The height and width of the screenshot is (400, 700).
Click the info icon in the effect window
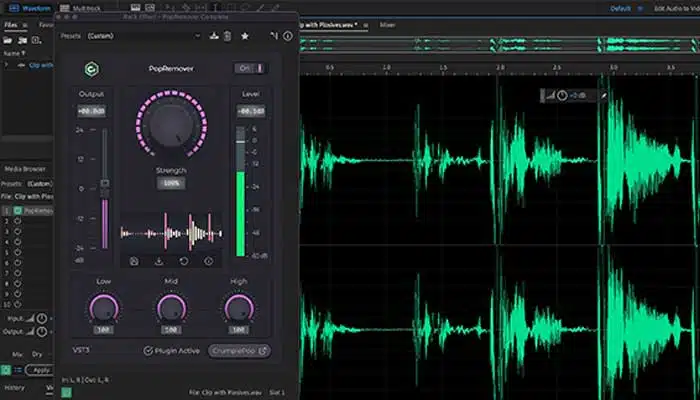(288, 36)
